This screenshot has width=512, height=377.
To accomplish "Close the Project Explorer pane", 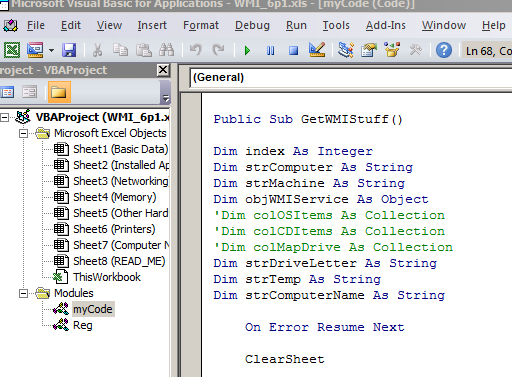I will tap(163, 70).
